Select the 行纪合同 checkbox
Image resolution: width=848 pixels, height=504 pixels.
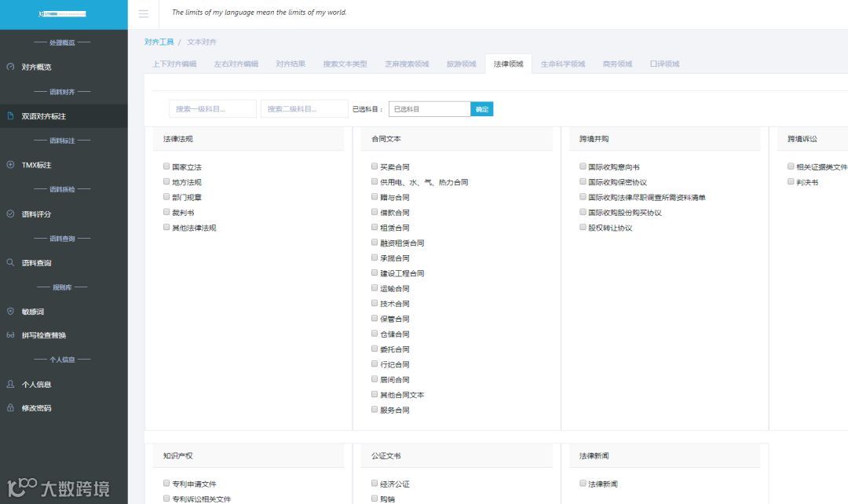coord(375,364)
